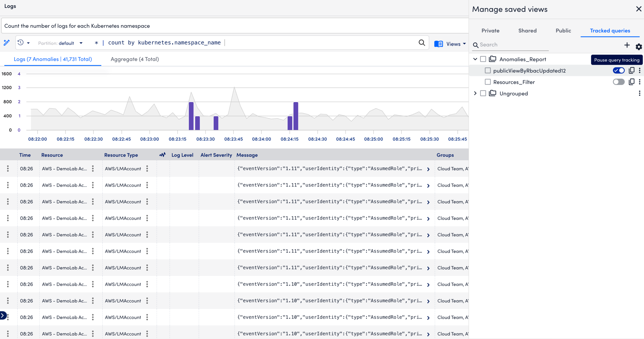This screenshot has height=339, width=644.
Task: Open row actions menu for the second log row
Action: click(8, 185)
